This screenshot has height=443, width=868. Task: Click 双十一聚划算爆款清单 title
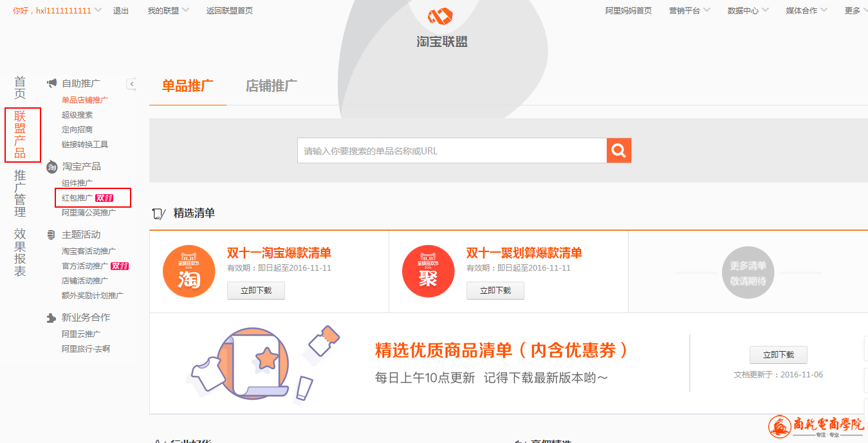click(x=524, y=253)
